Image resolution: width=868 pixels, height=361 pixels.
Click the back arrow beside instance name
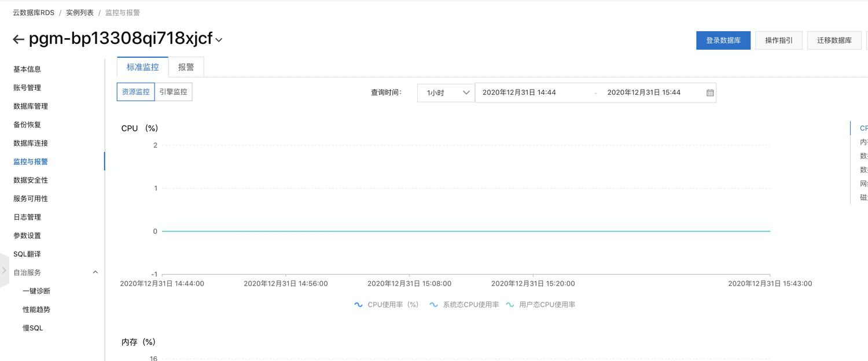point(19,40)
